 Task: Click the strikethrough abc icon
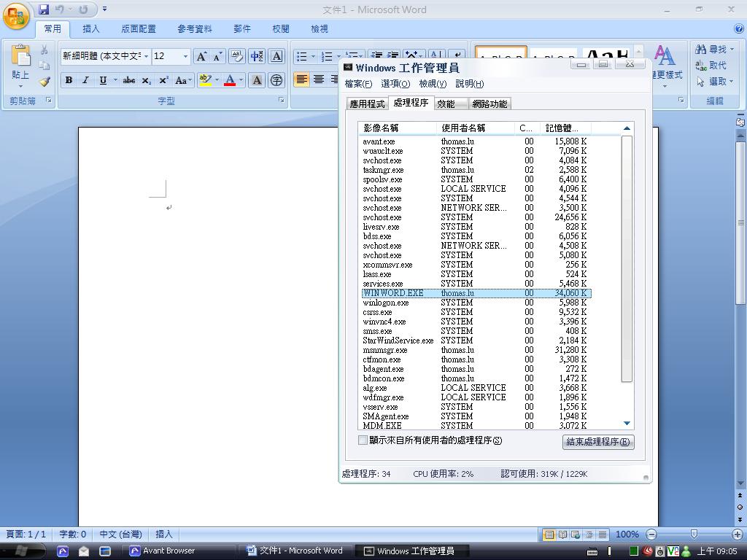point(129,80)
